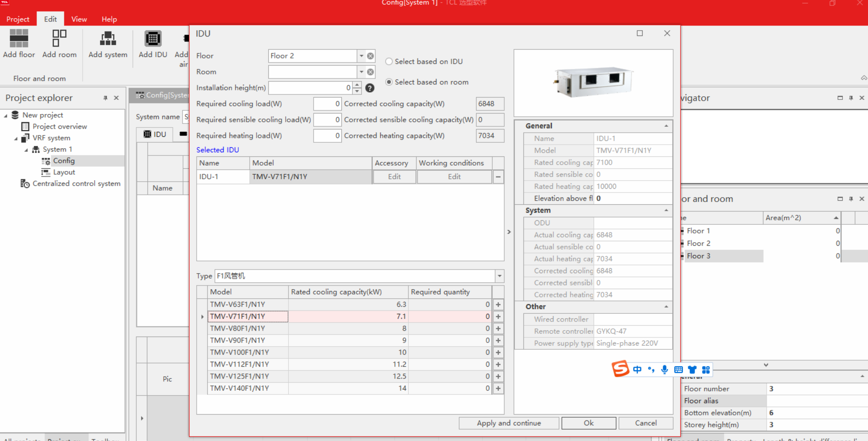868x441 pixels.
Task: Open the Edit ribbon tab
Action: coord(50,19)
